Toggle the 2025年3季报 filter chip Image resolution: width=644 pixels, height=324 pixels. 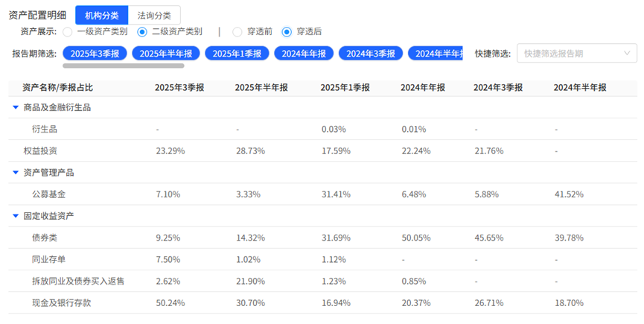coord(95,53)
